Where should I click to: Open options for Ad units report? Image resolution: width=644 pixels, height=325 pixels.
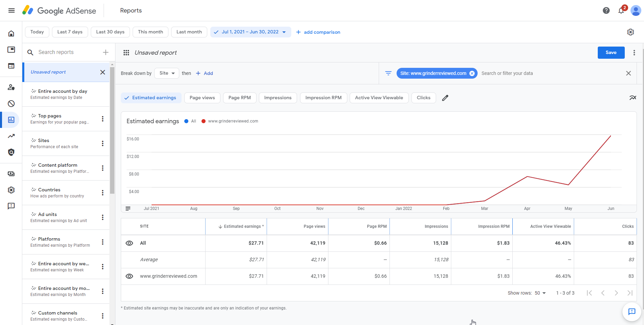[103, 217]
